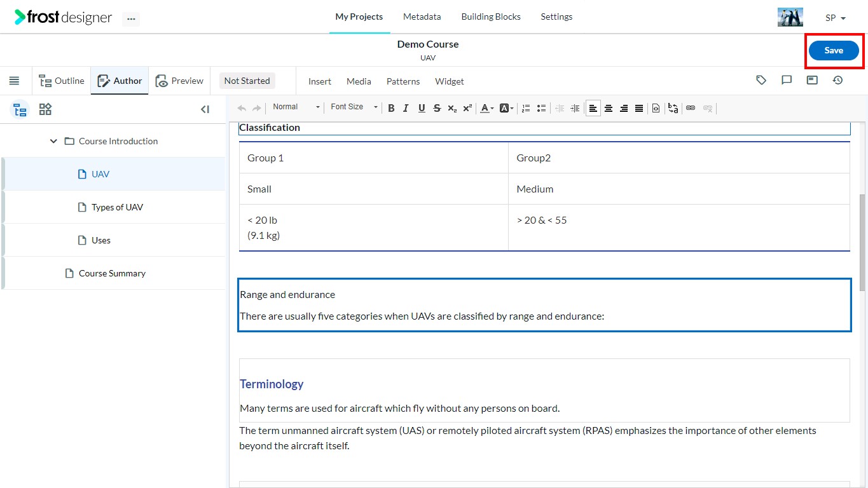Click the tag icon
Screen dimensions: 868x488
click(x=761, y=80)
